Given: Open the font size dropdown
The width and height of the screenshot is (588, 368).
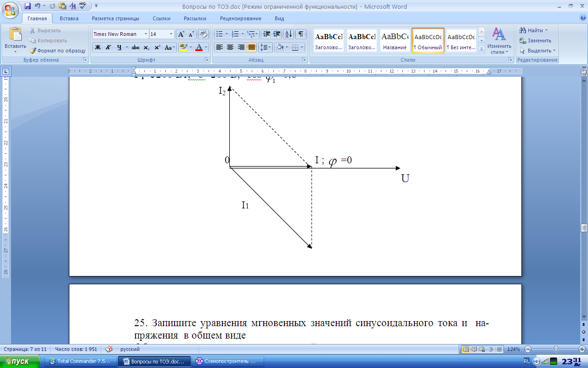Looking at the screenshot, I should 171,34.
